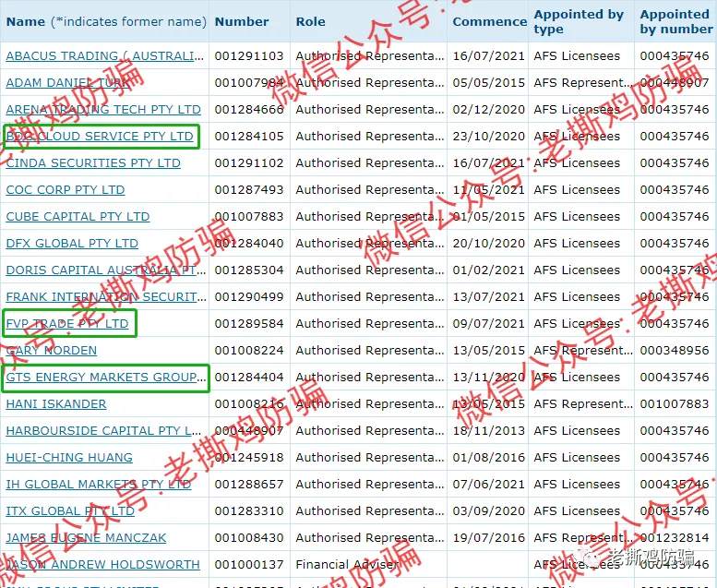Select commence date 01/08/2016

pos(489,458)
